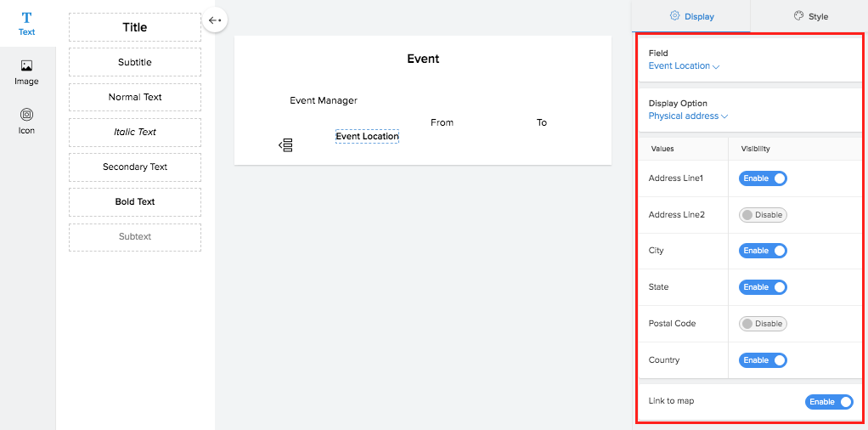Add a Title text element
The image size is (868, 430).
(135, 27)
